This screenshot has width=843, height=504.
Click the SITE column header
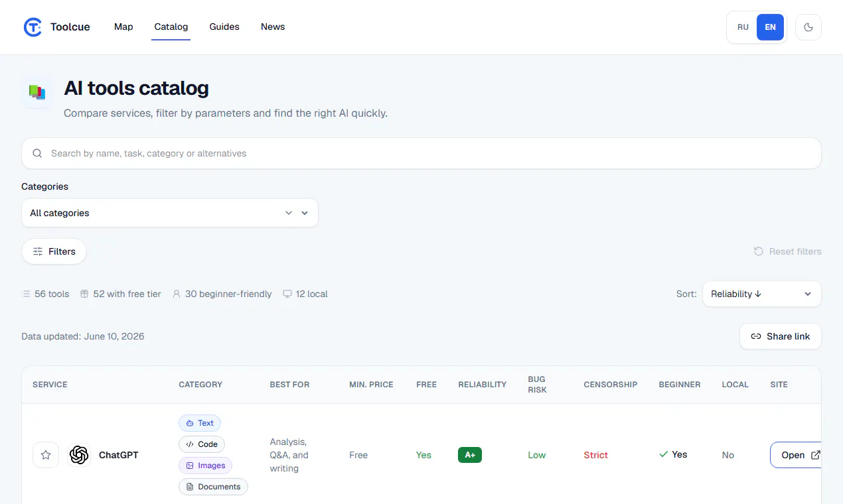(779, 385)
